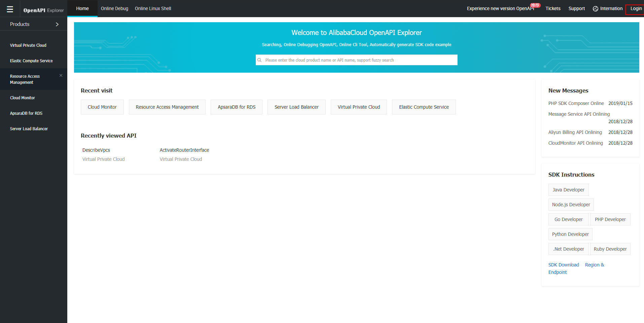Screen dimensions: 644x323
Task: Select Server Load Balancer in sidebar
Action: pos(29,129)
